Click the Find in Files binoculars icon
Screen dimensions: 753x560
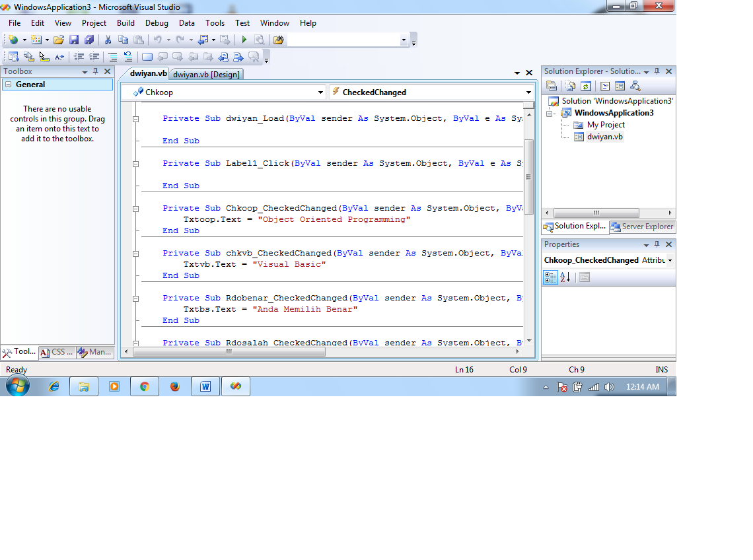point(278,40)
